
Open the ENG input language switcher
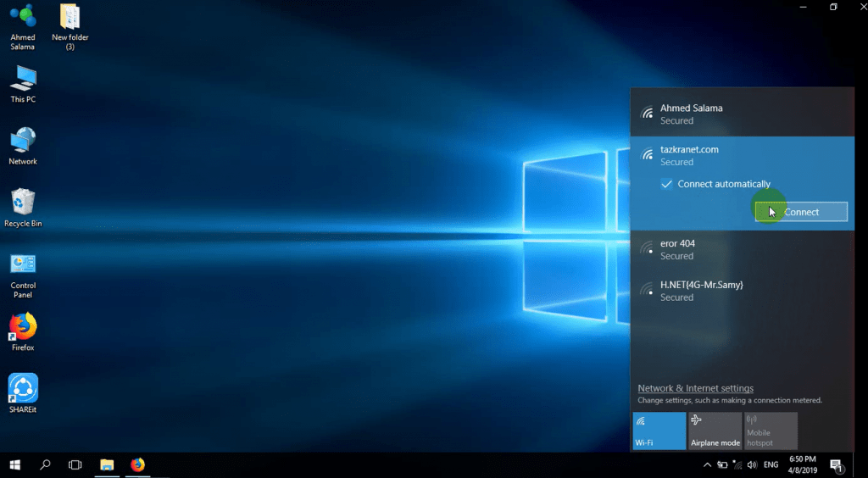(x=771, y=465)
